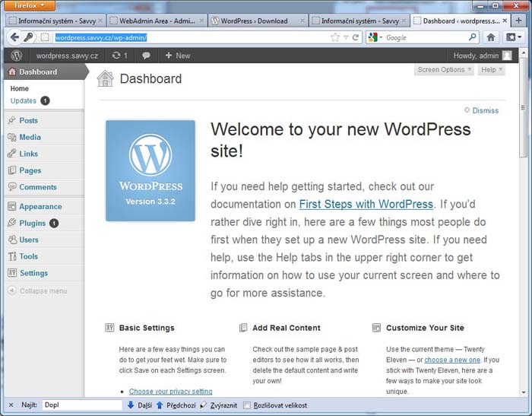The width and height of the screenshot is (532, 416).
Task: Expand the Help tab dropdown
Action: (x=491, y=70)
